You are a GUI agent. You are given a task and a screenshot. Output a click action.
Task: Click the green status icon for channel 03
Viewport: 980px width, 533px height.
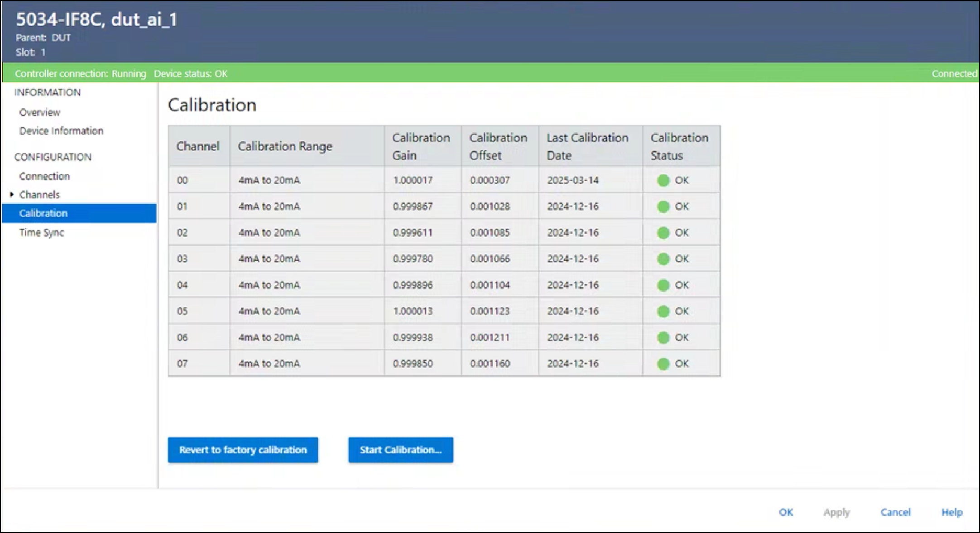pyautogui.click(x=663, y=259)
